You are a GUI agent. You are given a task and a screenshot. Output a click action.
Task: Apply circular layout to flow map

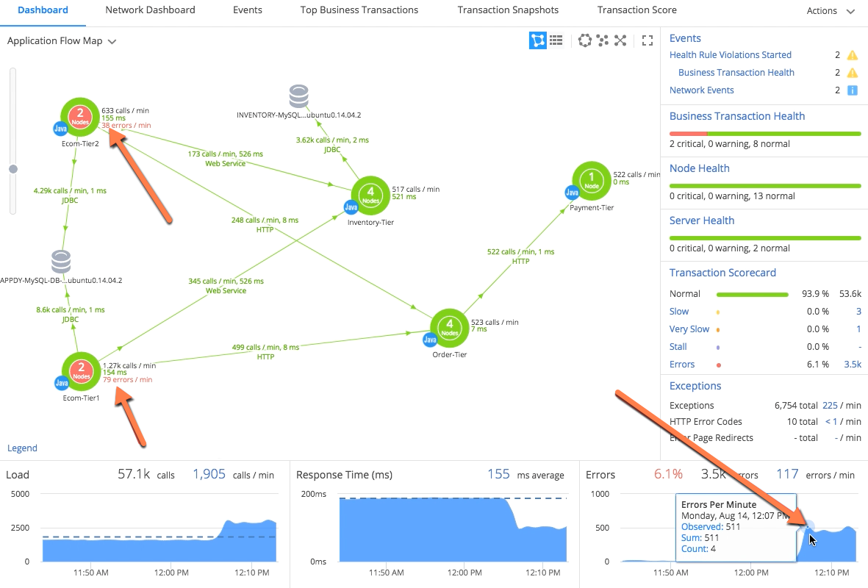click(x=584, y=40)
